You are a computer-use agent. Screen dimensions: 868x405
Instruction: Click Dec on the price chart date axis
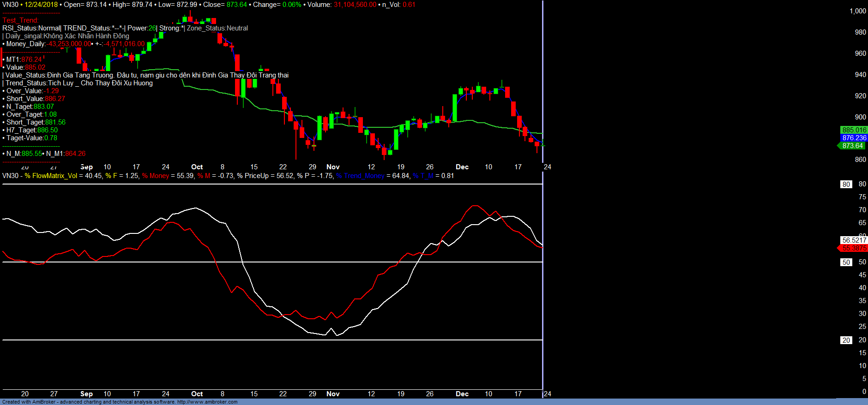coord(462,167)
